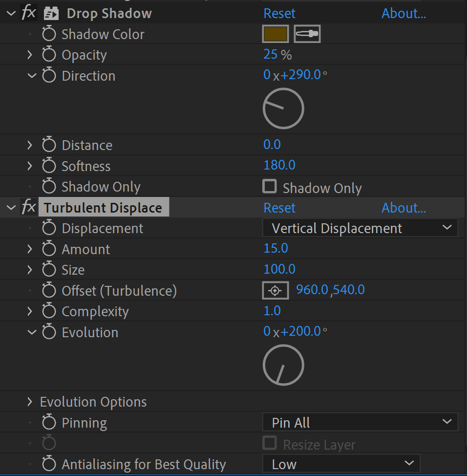Click the Softness value 180.0
The image size is (467, 476).
click(279, 165)
